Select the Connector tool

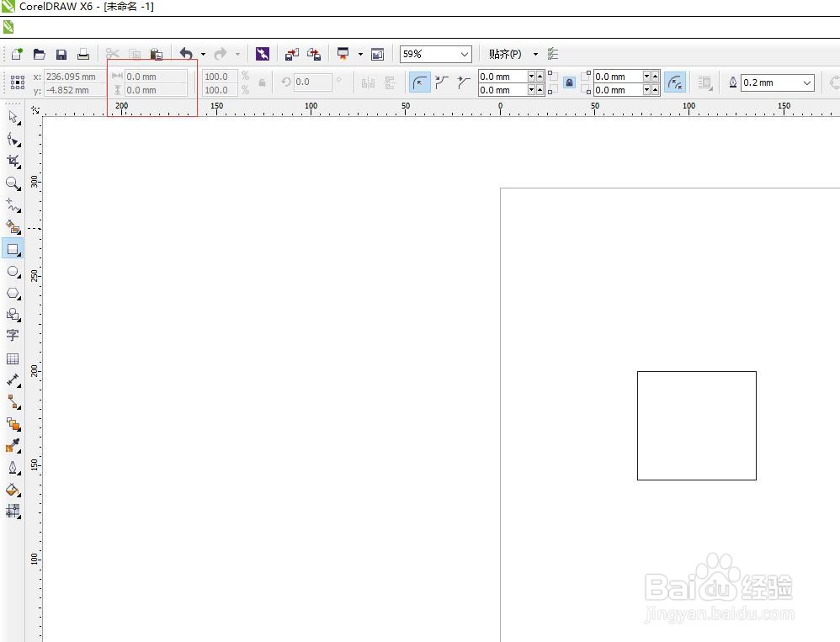point(13,402)
